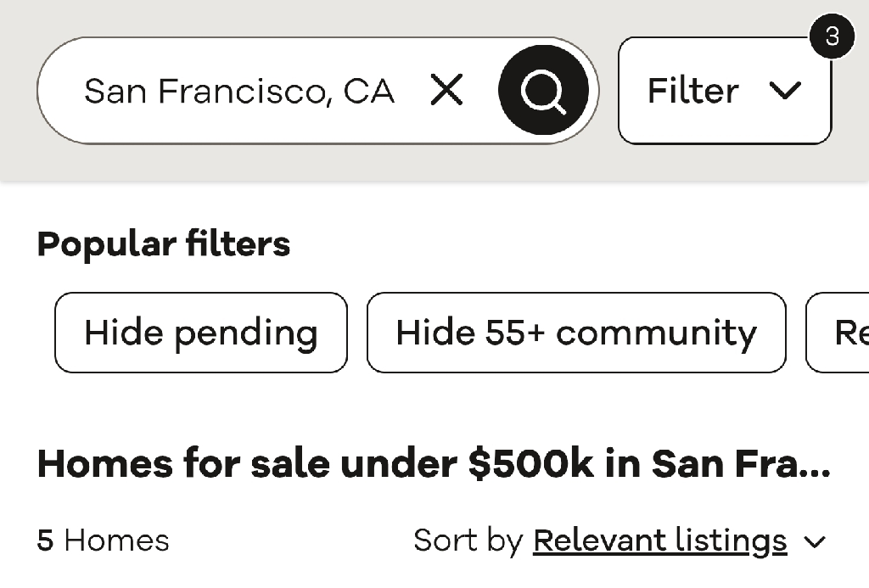The height and width of the screenshot is (588, 869).
Task: Click the word Filter on the filter button
Action: pyautogui.click(x=693, y=91)
